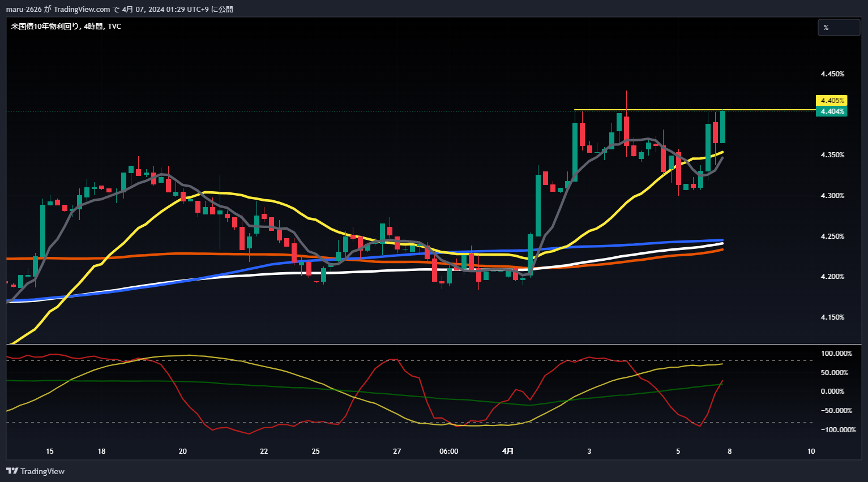Click the date label 10 on time axis
This screenshot has width=868, height=482.
(811, 451)
